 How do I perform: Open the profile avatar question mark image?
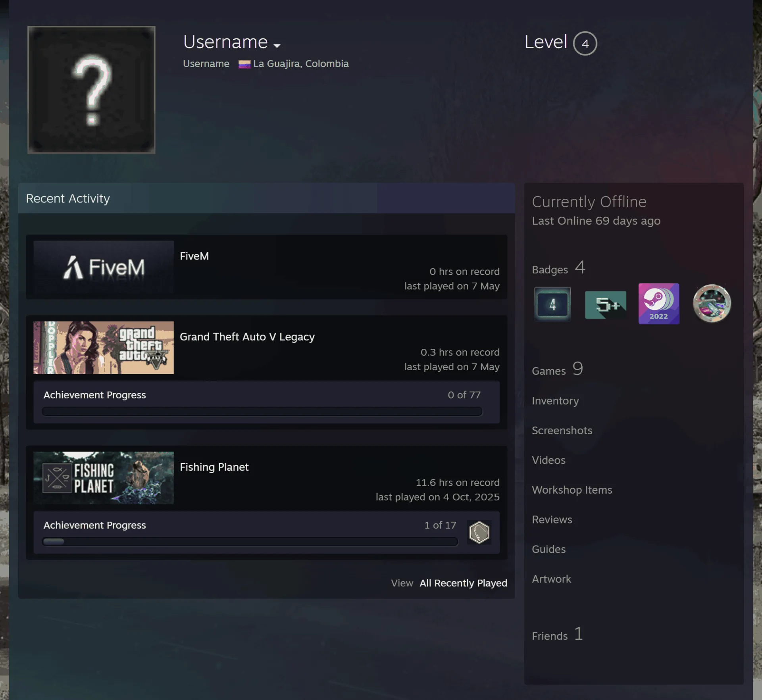91,90
